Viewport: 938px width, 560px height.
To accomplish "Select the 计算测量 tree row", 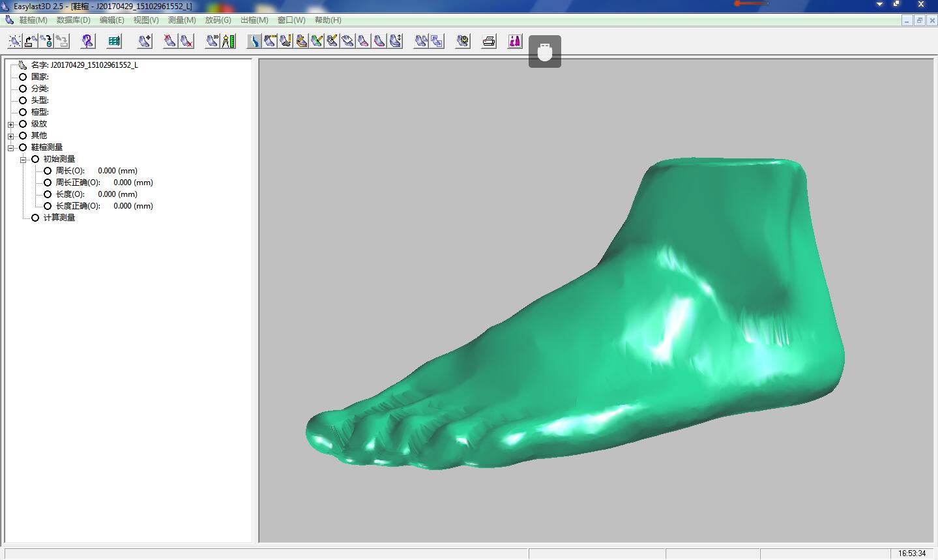I will pyautogui.click(x=59, y=218).
